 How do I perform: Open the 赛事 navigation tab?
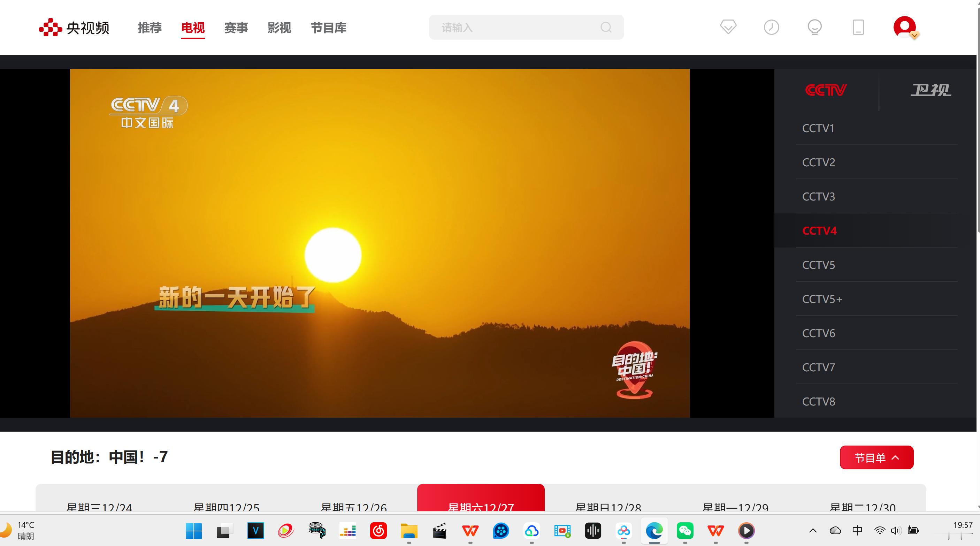tap(236, 28)
